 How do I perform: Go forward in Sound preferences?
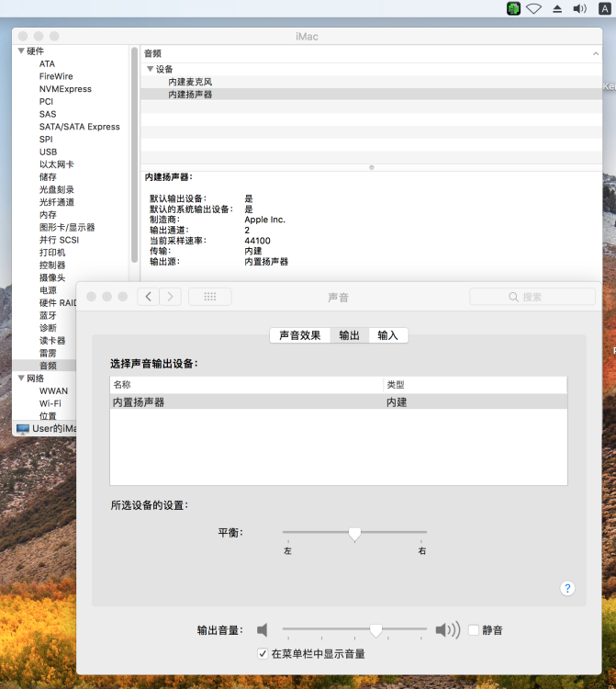pyautogui.click(x=171, y=297)
